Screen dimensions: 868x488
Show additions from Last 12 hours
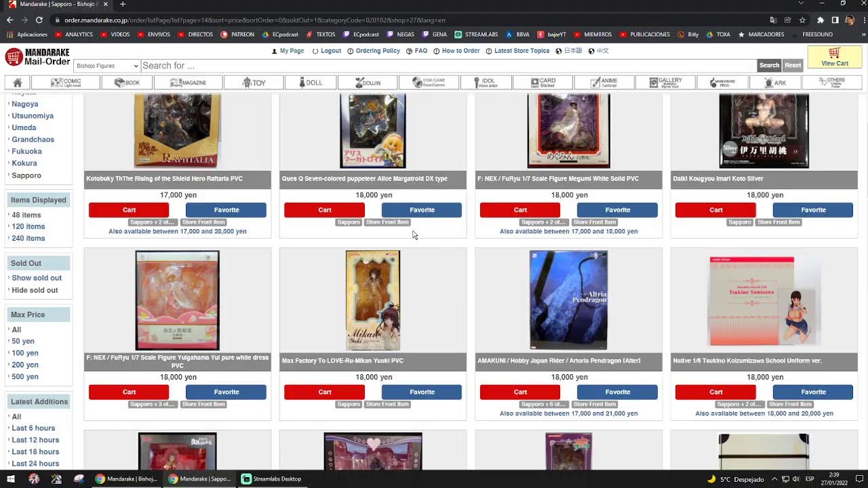(35, 440)
